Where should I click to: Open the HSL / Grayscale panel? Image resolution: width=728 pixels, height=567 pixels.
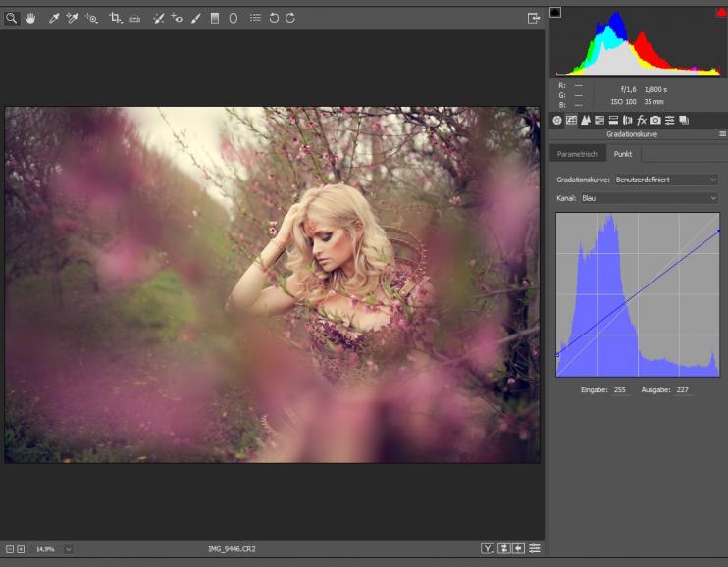599,121
